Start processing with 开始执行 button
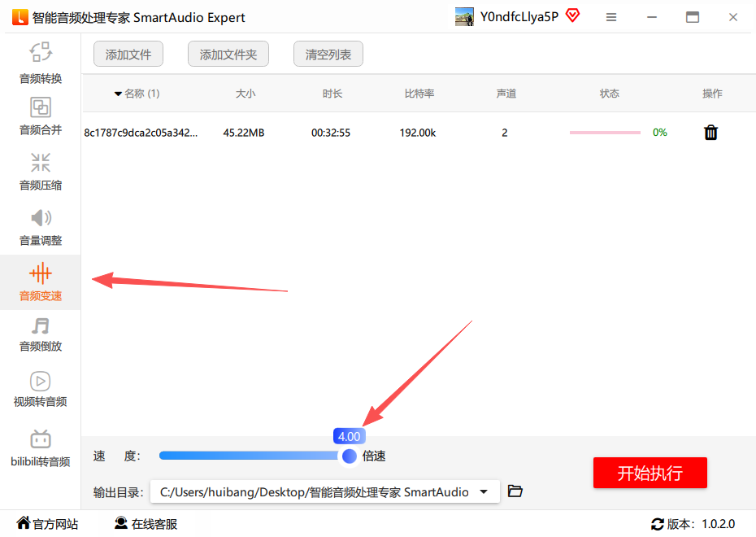The width and height of the screenshot is (756, 537). coord(650,473)
